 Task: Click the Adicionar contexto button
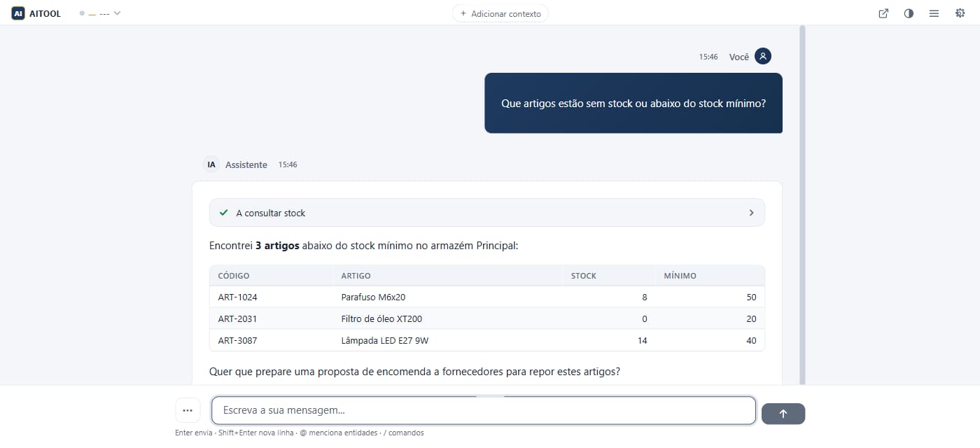(x=500, y=13)
